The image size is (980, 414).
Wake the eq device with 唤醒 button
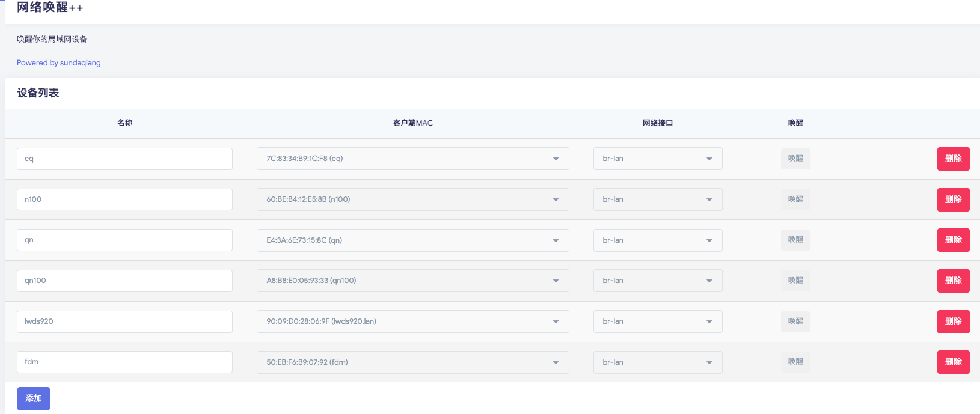(795, 159)
